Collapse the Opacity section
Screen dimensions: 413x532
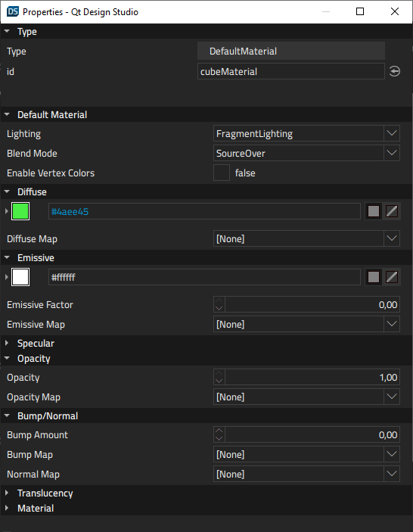coord(7,358)
